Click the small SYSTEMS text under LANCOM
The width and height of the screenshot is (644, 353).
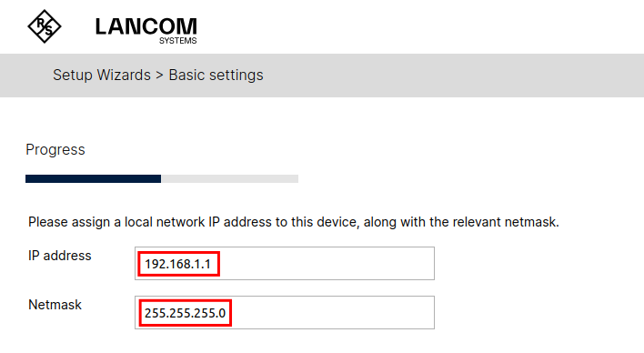(x=178, y=41)
